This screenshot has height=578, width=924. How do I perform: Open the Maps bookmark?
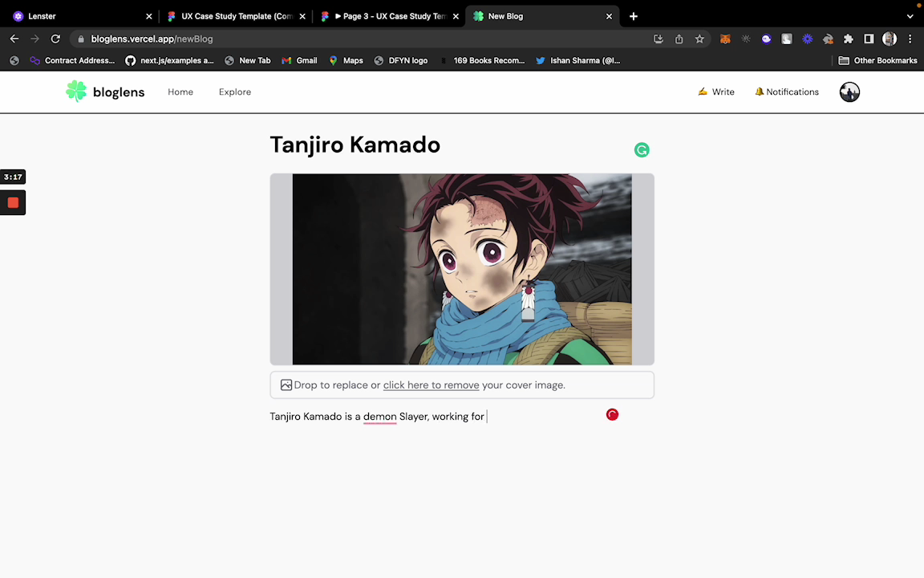(346, 60)
